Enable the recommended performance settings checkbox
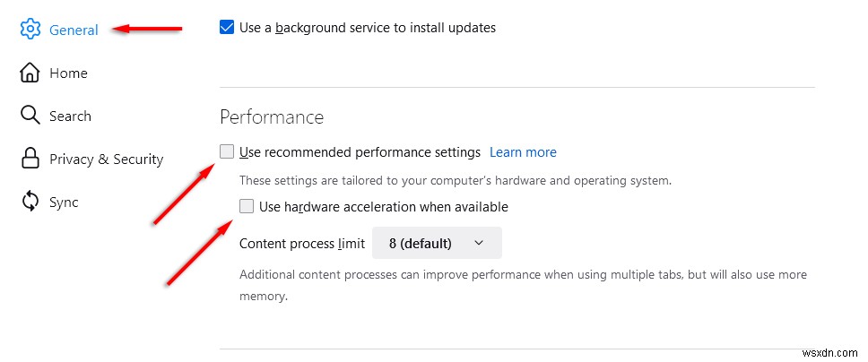Viewport: 868px width, 362px height. [x=227, y=151]
